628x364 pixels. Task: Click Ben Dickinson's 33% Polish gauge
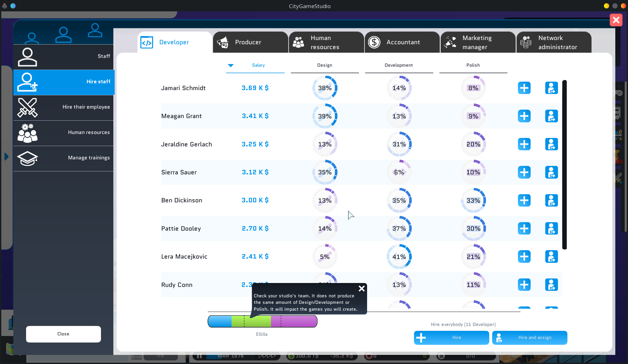point(473,200)
